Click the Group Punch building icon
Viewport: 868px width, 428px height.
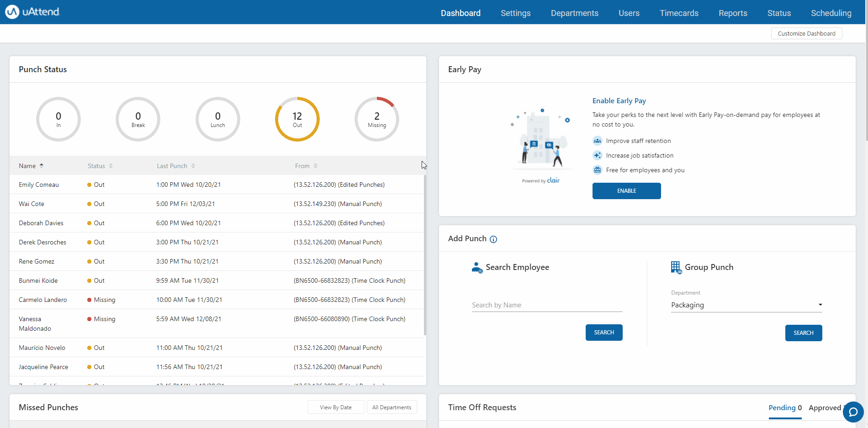pos(676,267)
